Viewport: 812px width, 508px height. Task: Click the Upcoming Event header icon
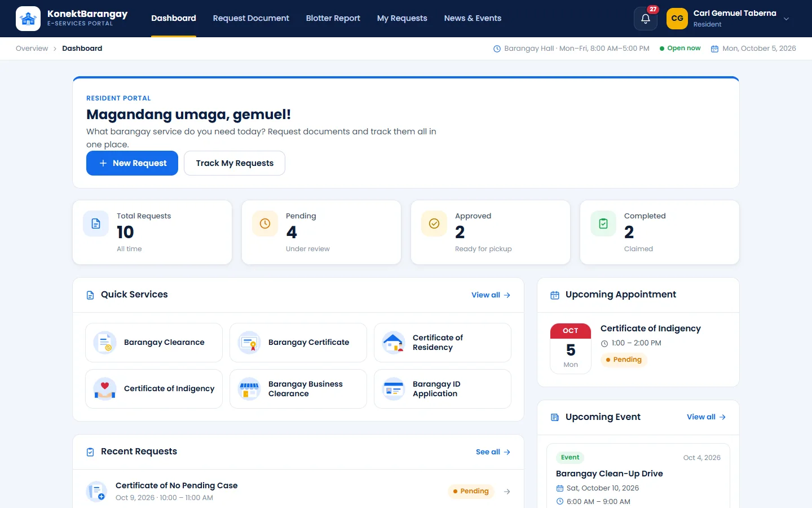tap(555, 418)
